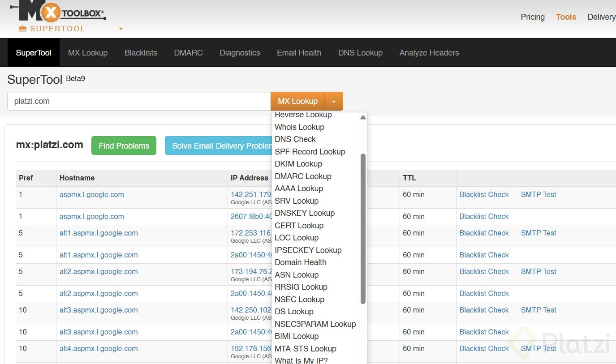Choose RRSIG Lookup option

(x=301, y=287)
